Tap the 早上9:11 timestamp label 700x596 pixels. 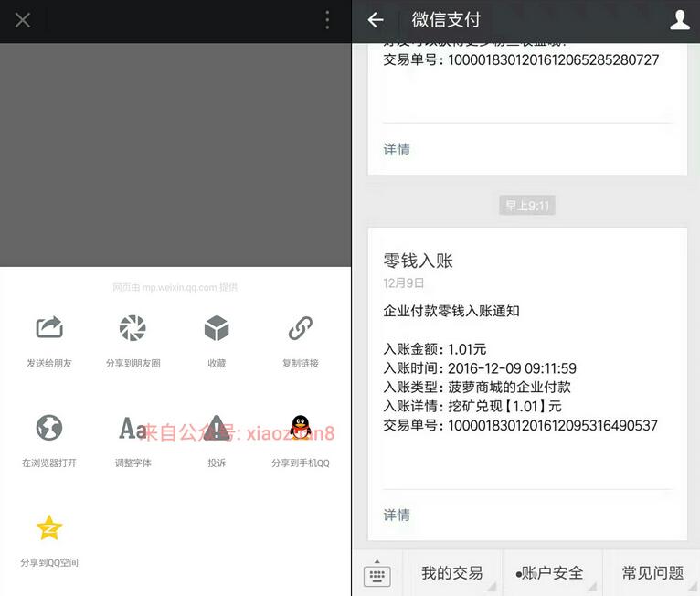tap(527, 206)
